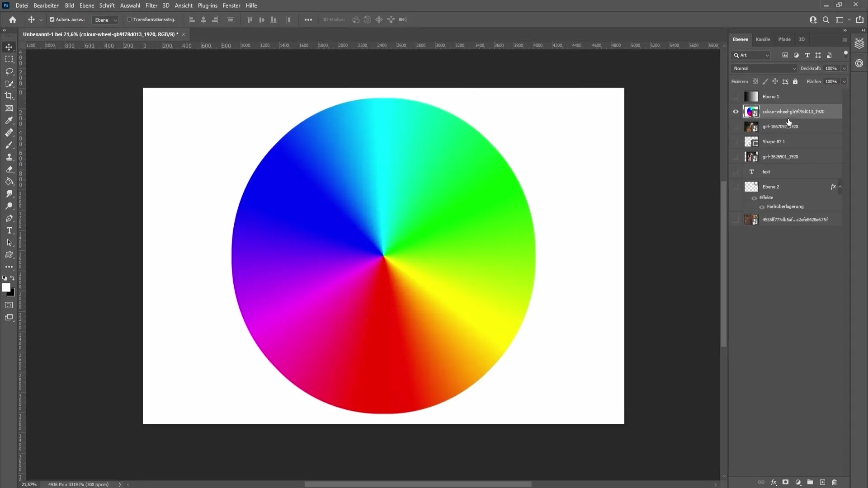This screenshot has height=488, width=868.
Task: Toggle visibility of colour-wheel layer
Action: (736, 112)
